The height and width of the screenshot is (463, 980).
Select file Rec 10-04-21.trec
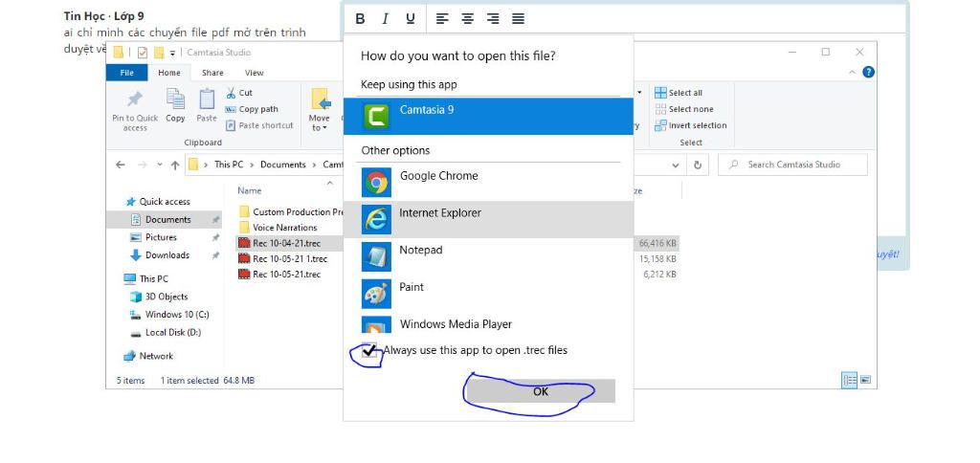coord(287,243)
